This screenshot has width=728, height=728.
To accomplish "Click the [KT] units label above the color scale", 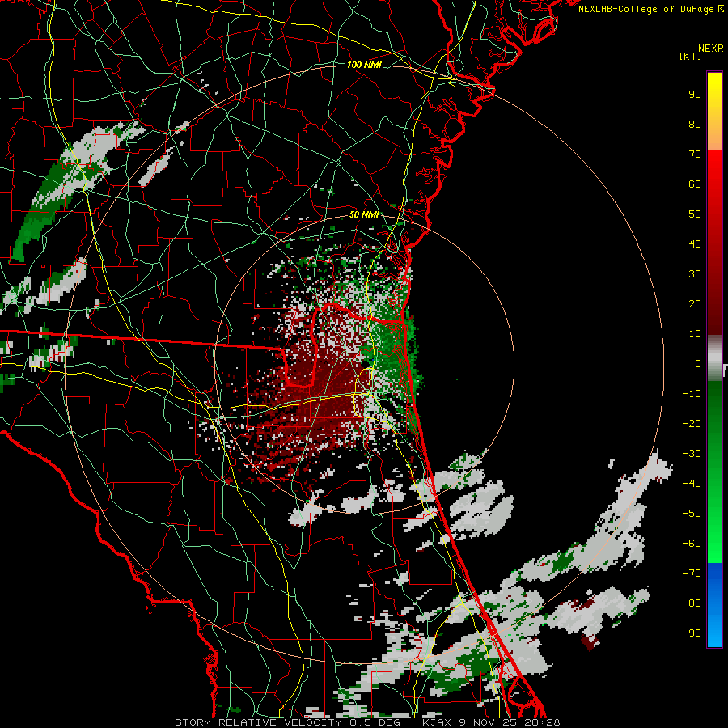I will (x=691, y=56).
